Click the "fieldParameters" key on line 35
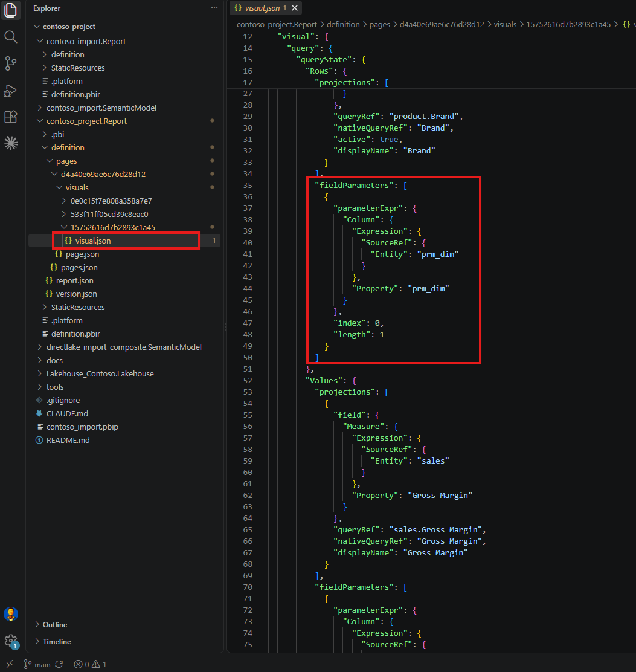636x672 pixels. pos(354,185)
